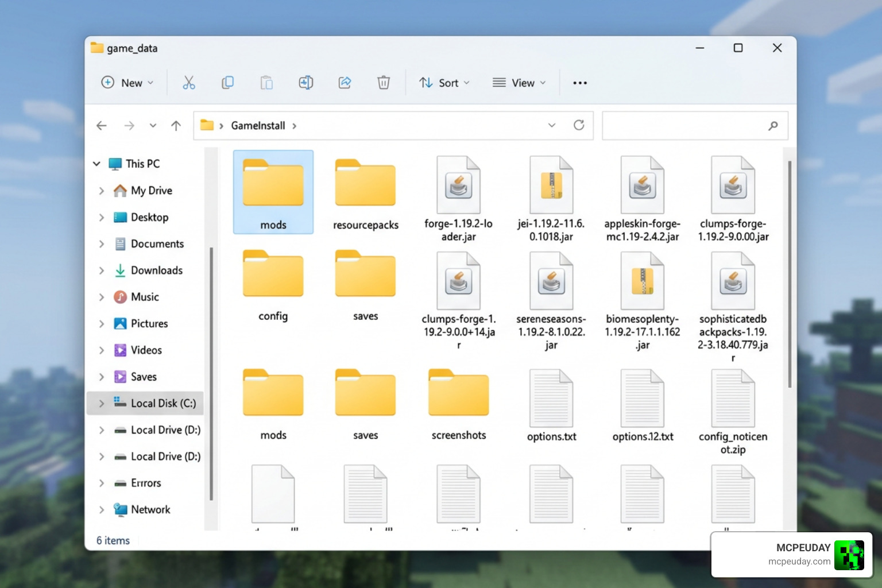Click chevron after GameInstall breadcrumb

295,126
